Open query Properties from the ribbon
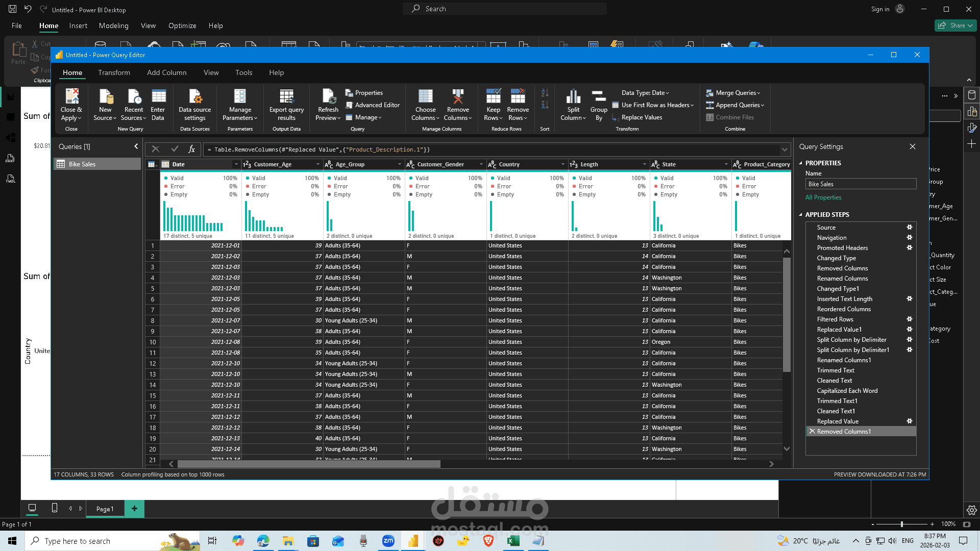The image size is (980, 551). pyautogui.click(x=364, y=93)
